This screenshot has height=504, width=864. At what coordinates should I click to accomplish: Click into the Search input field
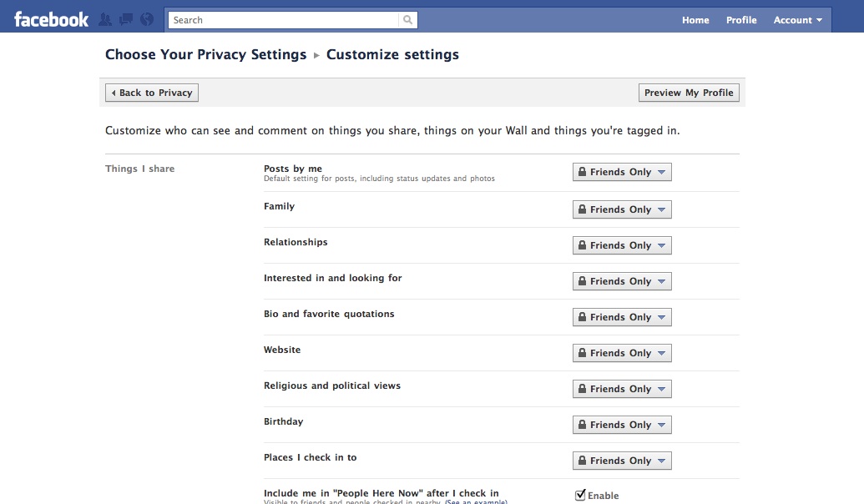pos(283,20)
